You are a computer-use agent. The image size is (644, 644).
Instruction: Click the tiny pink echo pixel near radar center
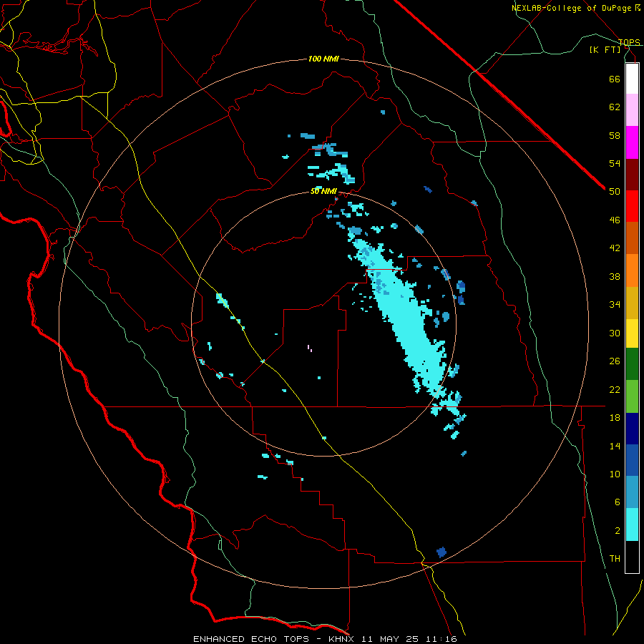(x=310, y=348)
